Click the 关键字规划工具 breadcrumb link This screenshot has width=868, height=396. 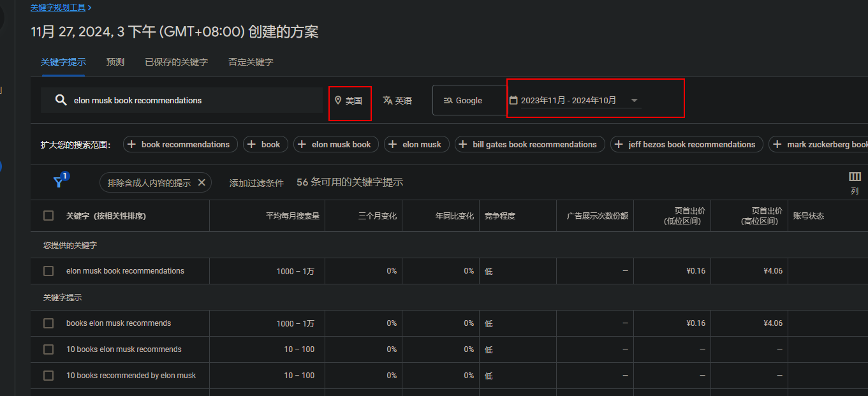click(x=58, y=7)
